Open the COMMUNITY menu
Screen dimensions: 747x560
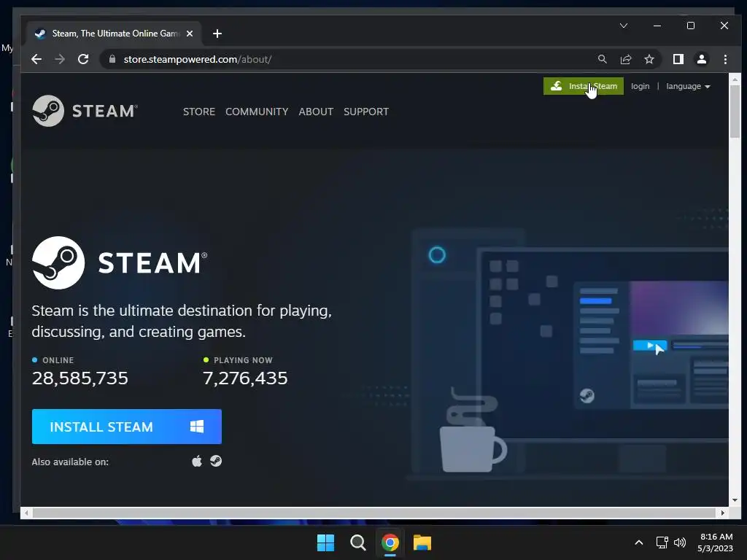[257, 112]
